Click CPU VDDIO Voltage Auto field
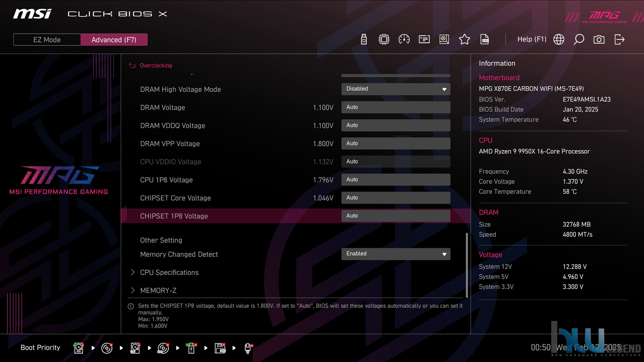The width and height of the screenshot is (644, 362). [396, 162]
